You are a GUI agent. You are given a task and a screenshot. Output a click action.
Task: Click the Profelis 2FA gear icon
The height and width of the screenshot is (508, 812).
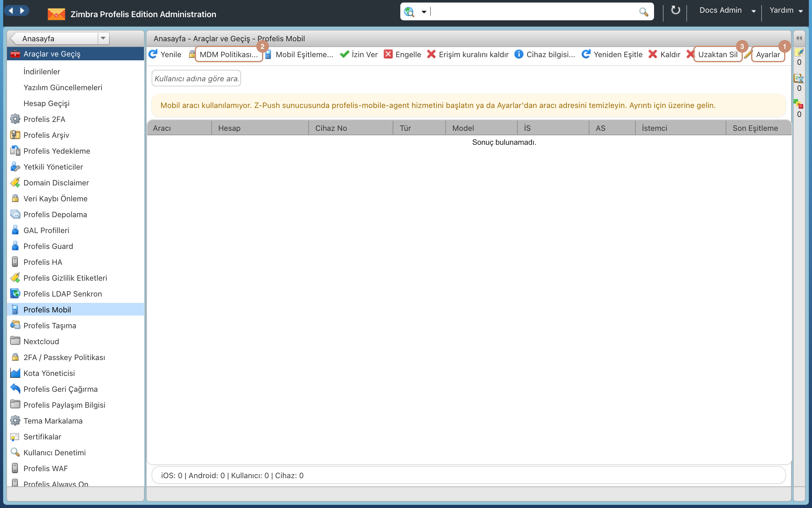click(x=15, y=119)
